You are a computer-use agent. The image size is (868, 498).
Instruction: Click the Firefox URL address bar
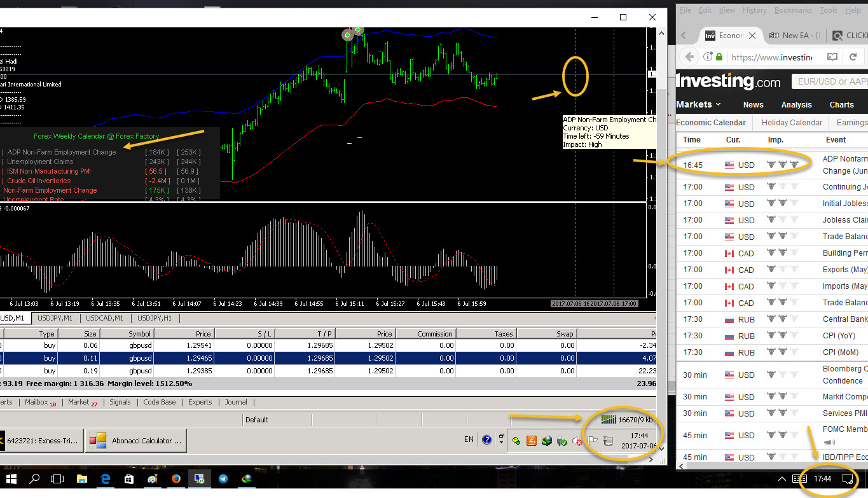(771, 57)
